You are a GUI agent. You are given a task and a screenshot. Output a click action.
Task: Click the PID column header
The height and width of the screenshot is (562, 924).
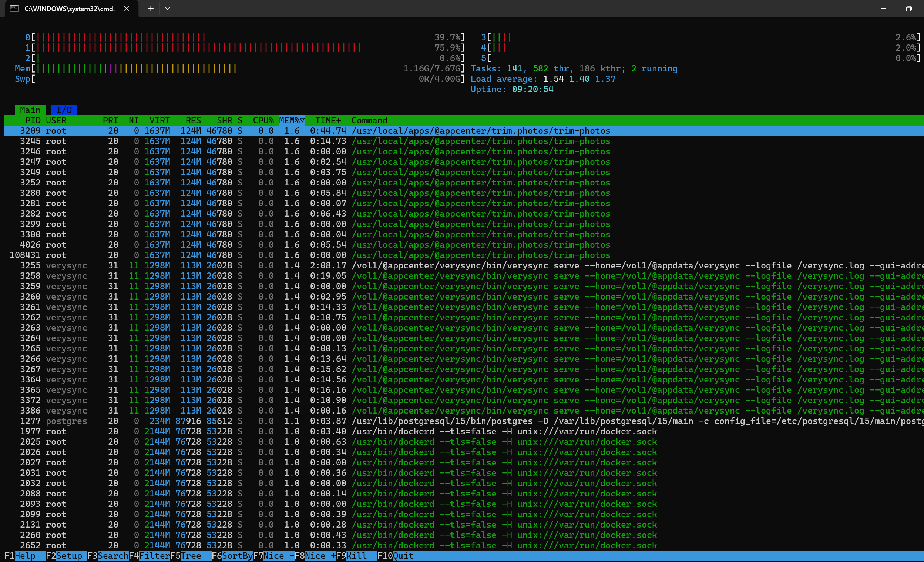(x=32, y=120)
